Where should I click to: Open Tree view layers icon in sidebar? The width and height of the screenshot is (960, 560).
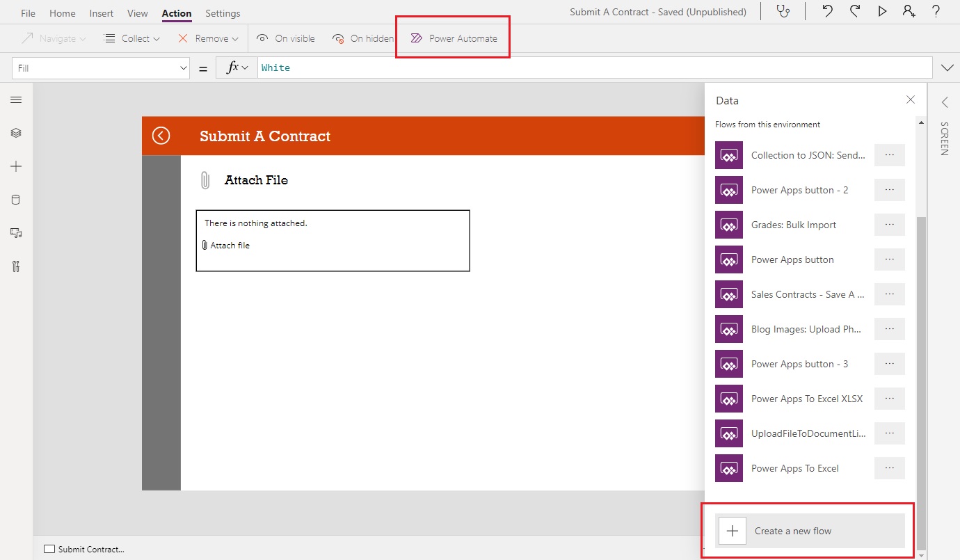[16, 133]
